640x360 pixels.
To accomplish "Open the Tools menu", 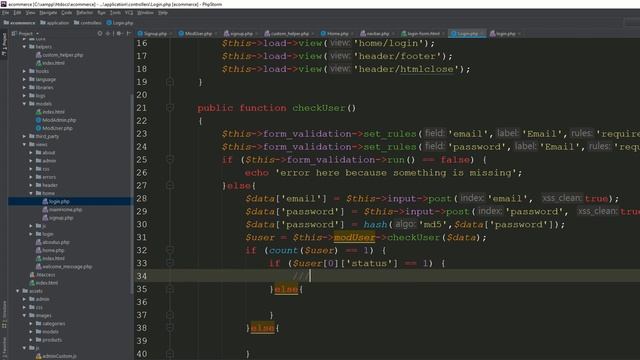I will 115,13.
